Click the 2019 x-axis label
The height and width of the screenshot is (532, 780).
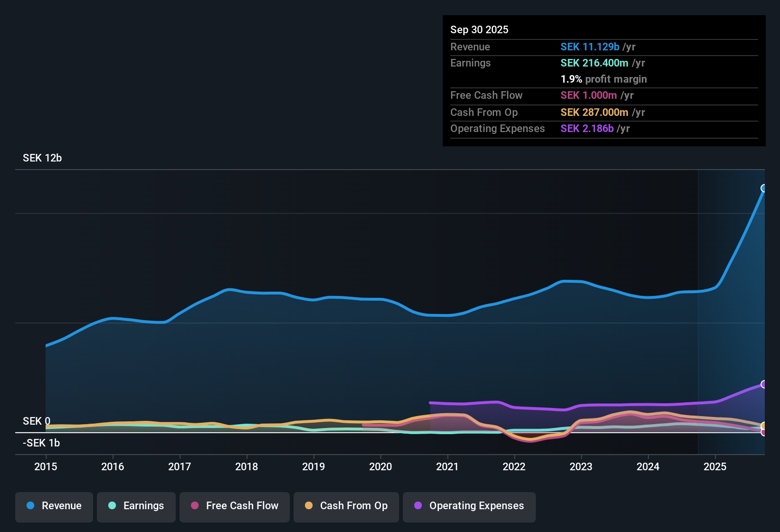pyautogui.click(x=314, y=467)
